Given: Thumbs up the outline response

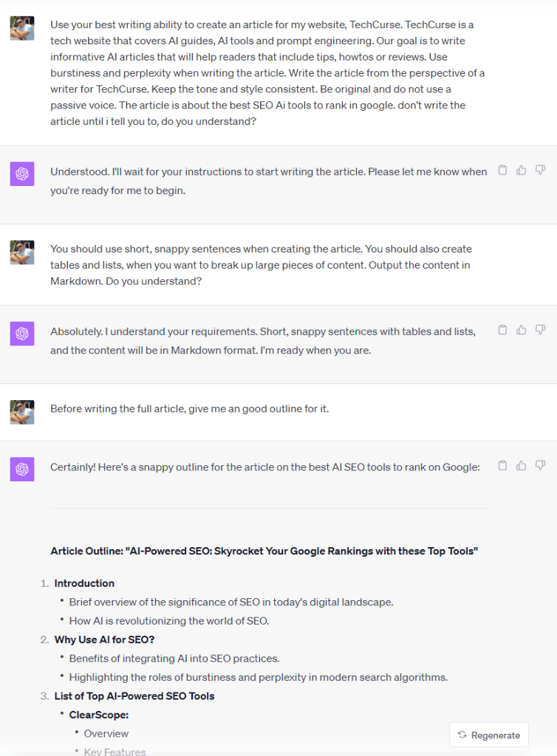Looking at the screenshot, I should (522, 466).
